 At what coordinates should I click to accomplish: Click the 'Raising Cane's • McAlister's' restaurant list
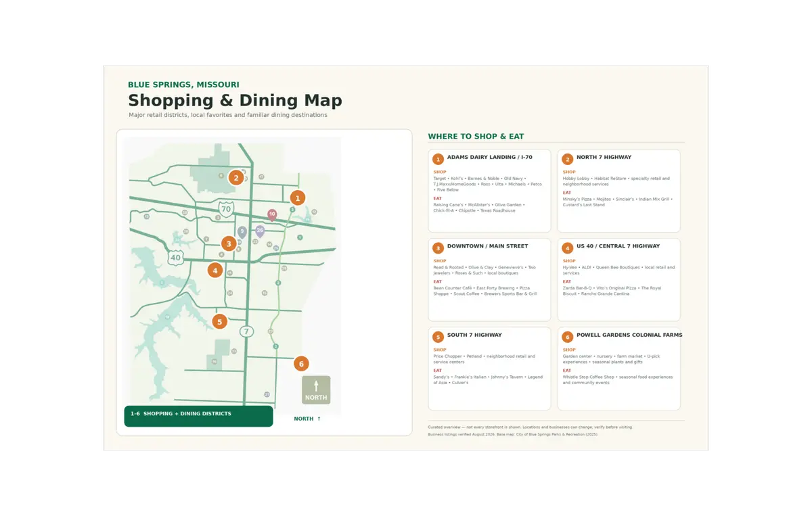pos(479,208)
